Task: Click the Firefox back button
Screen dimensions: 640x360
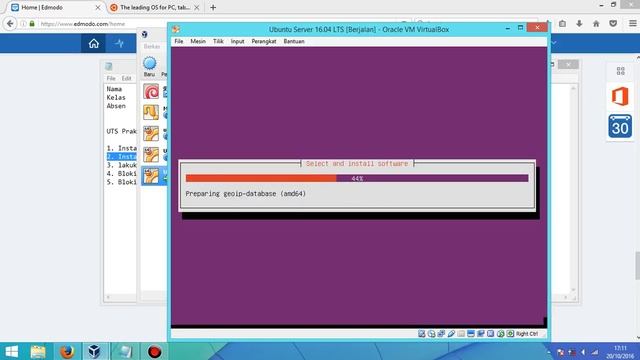Action: tap(10, 24)
